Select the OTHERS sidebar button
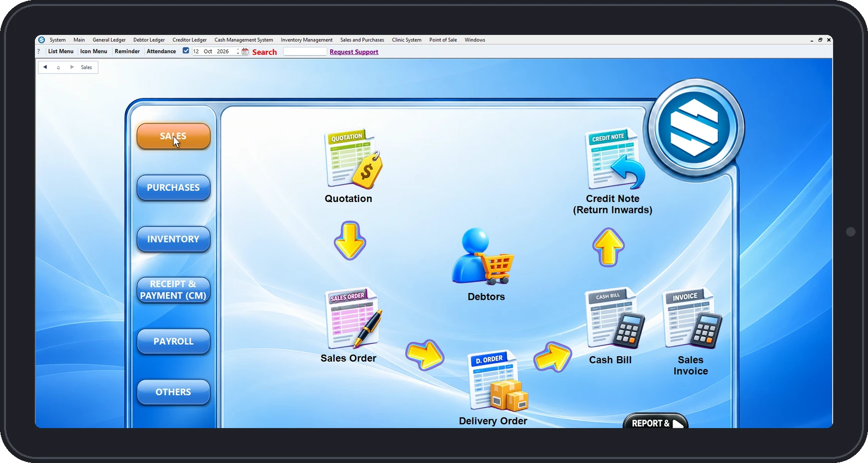868x463 pixels. 173,392
